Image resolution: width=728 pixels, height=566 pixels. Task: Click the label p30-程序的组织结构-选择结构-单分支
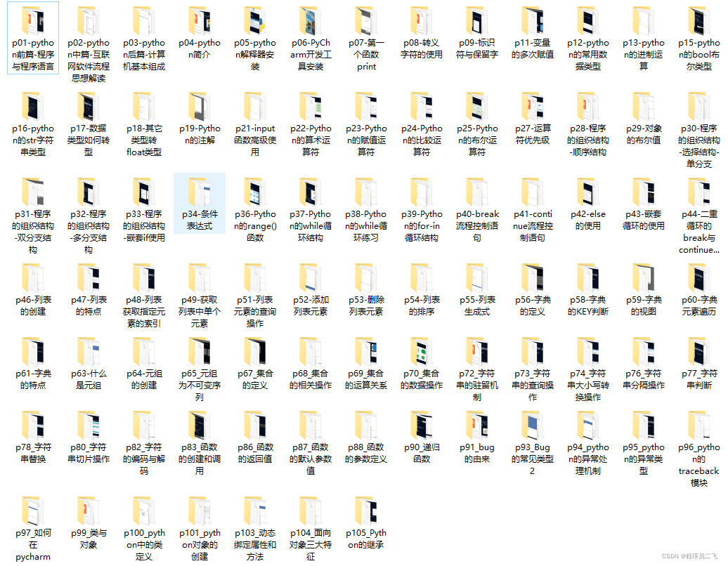click(698, 146)
